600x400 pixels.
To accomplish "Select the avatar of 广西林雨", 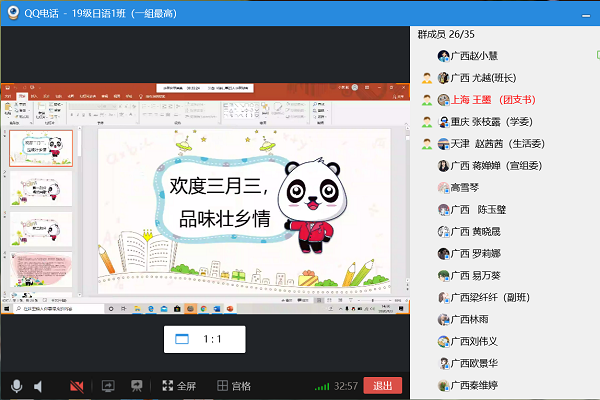I will coord(443,319).
